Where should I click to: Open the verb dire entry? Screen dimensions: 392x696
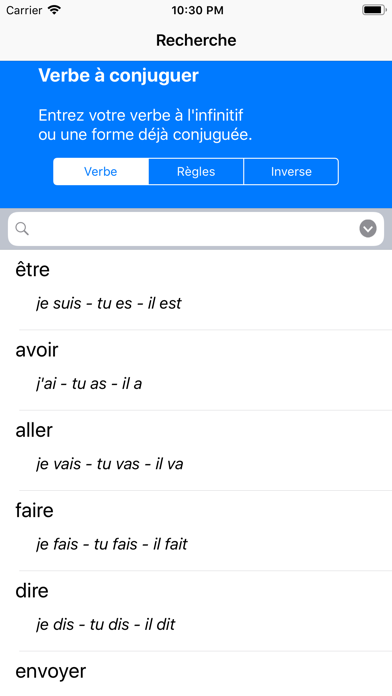pos(196,611)
